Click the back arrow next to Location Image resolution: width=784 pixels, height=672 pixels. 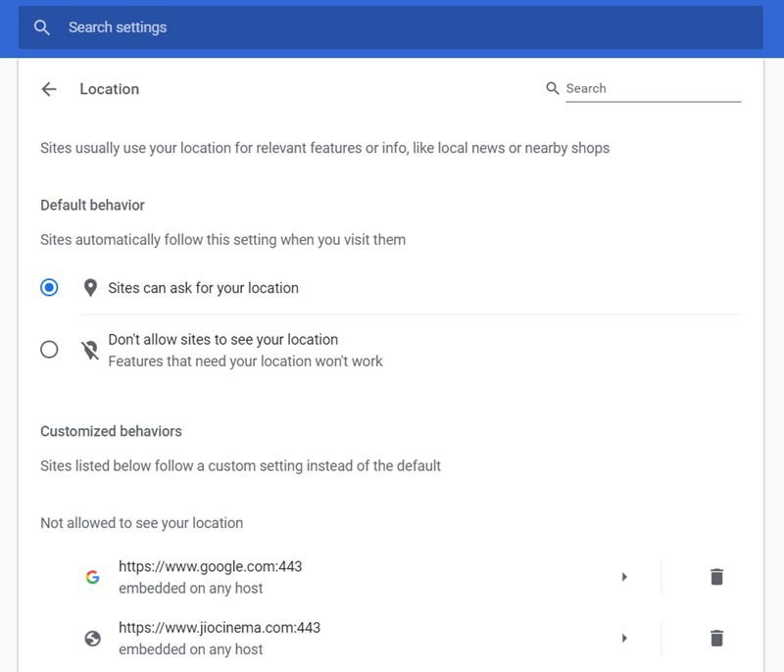(48, 88)
